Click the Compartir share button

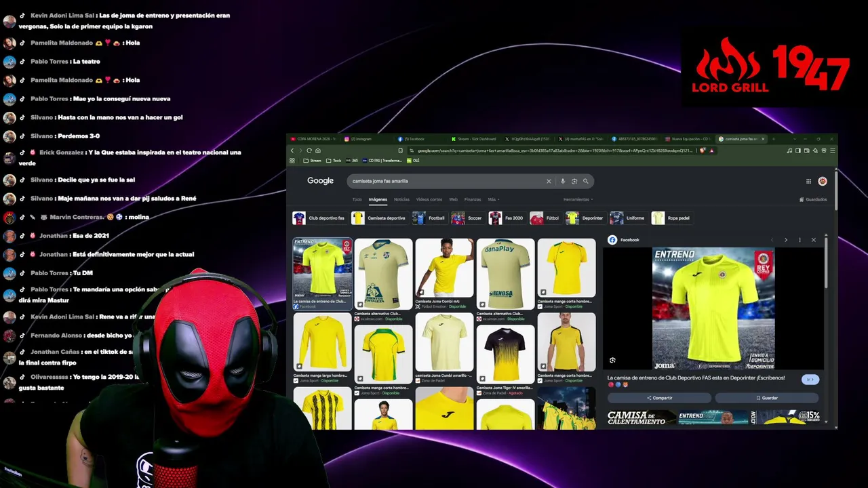[660, 398]
